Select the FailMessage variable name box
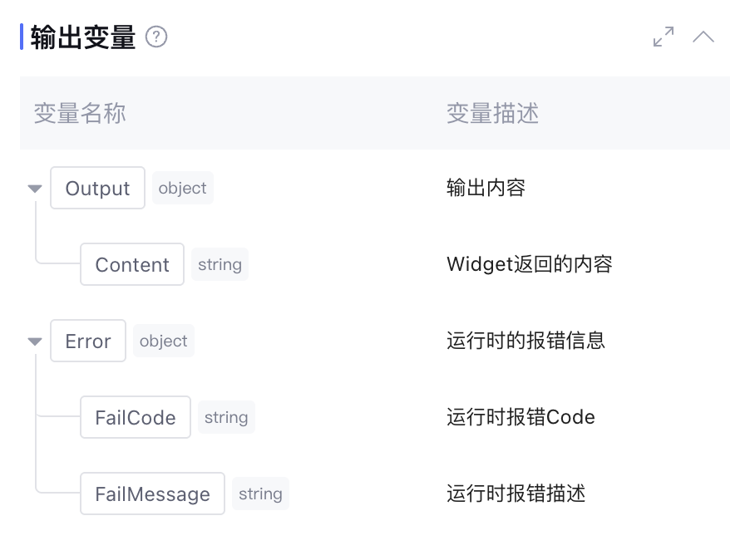The width and height of the screenshot is (750, 560). 153,494
